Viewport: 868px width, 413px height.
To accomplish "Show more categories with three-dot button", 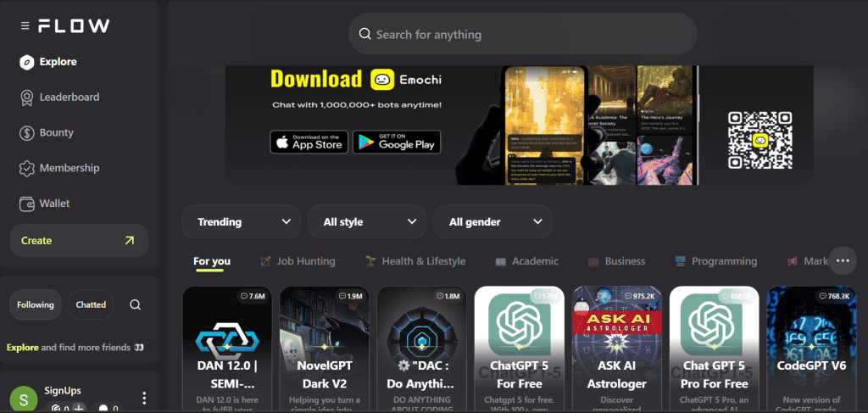I will [843, 260].
